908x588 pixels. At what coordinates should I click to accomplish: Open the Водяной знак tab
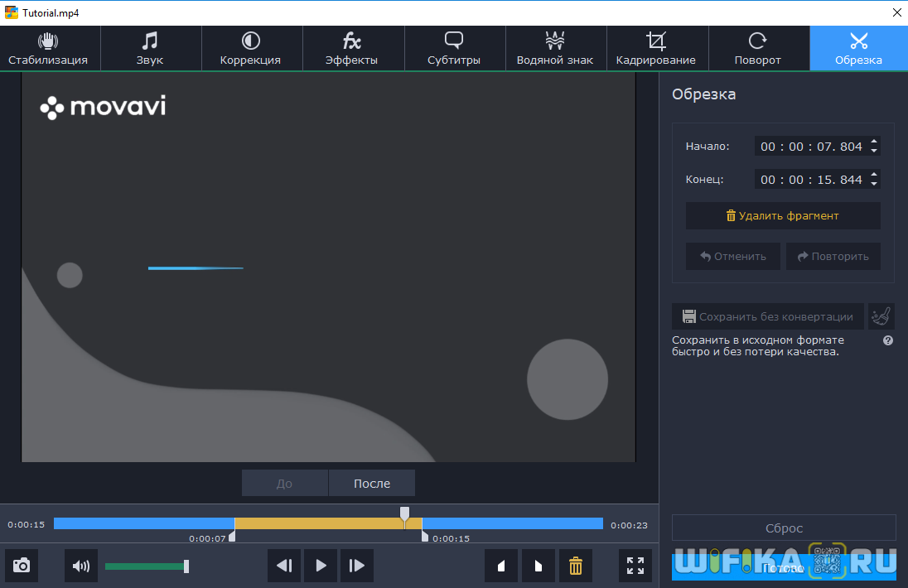click(x=554, y=48)
